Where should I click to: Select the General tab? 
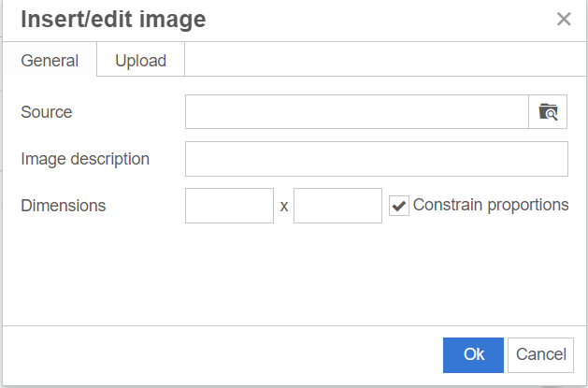[50, 61]
